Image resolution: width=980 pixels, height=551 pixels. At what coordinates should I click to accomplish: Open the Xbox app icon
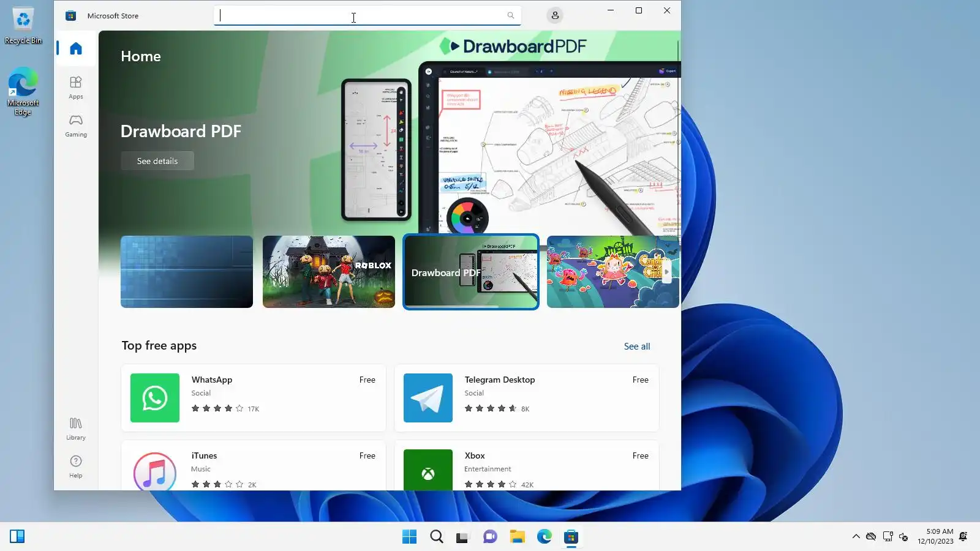428,470
